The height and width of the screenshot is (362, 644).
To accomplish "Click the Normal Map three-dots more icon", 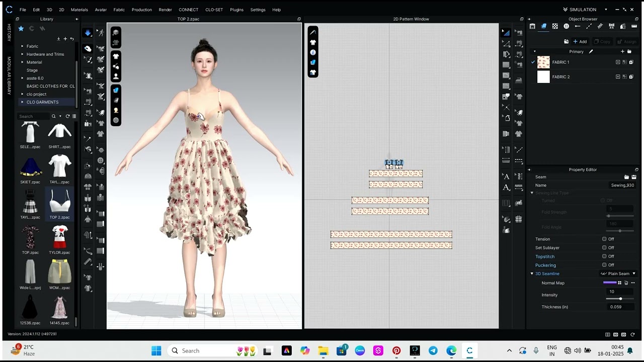I will point(633,283).
